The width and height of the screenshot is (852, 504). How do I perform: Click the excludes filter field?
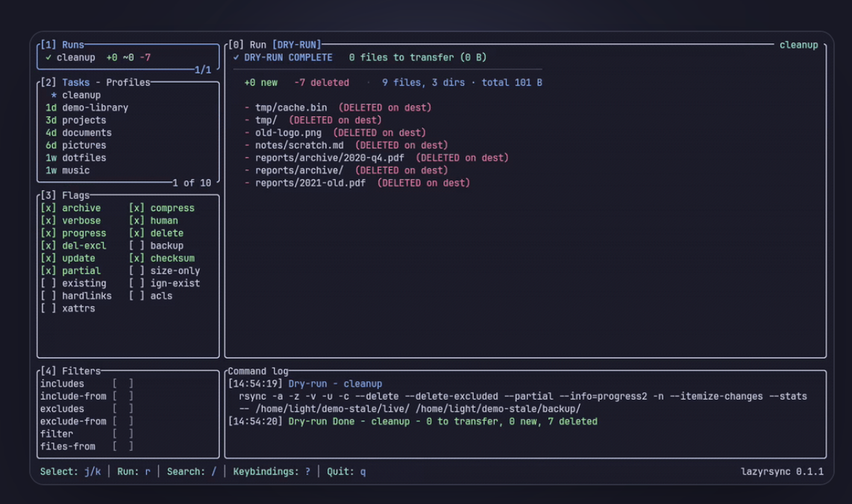coord(123,409)
